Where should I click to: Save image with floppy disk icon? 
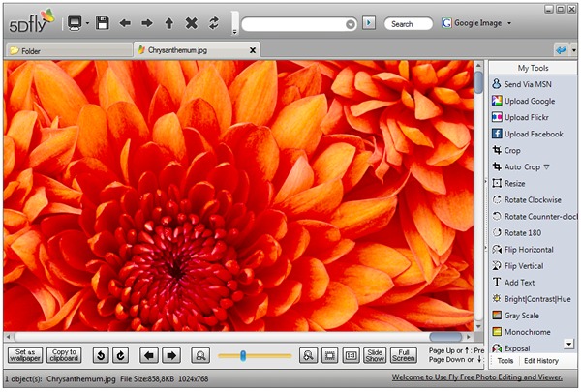(103, 23)
